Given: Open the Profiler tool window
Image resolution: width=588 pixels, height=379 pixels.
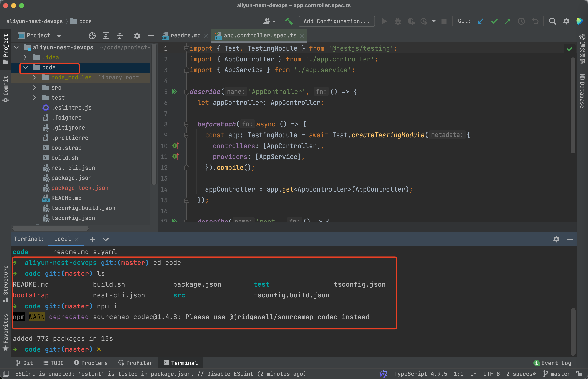Looking at the screenshot, I should point(135,363).
